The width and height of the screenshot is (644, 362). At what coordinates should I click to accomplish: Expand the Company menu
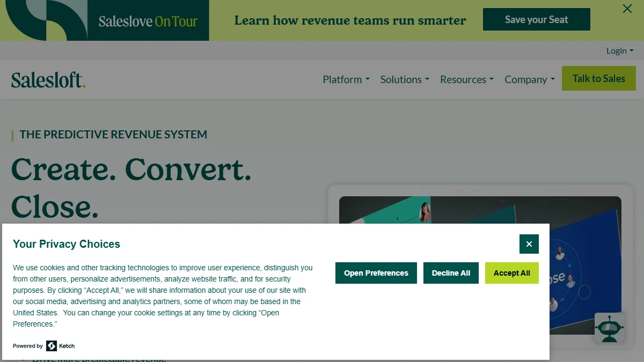pos(530,79)
